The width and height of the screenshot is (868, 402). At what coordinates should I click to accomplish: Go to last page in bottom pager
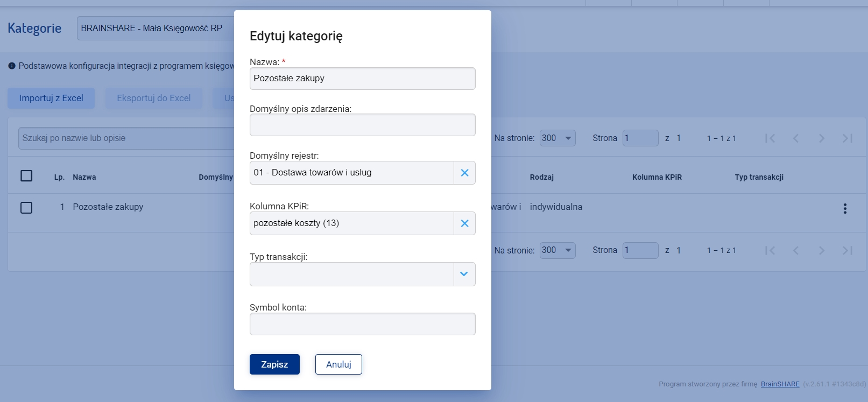point(848,250)
